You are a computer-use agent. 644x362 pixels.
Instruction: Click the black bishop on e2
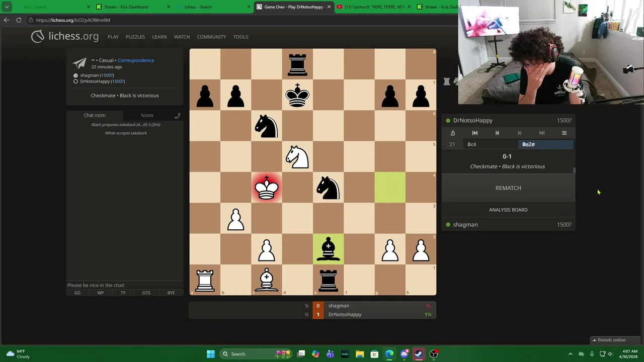(x=328, y=249)
